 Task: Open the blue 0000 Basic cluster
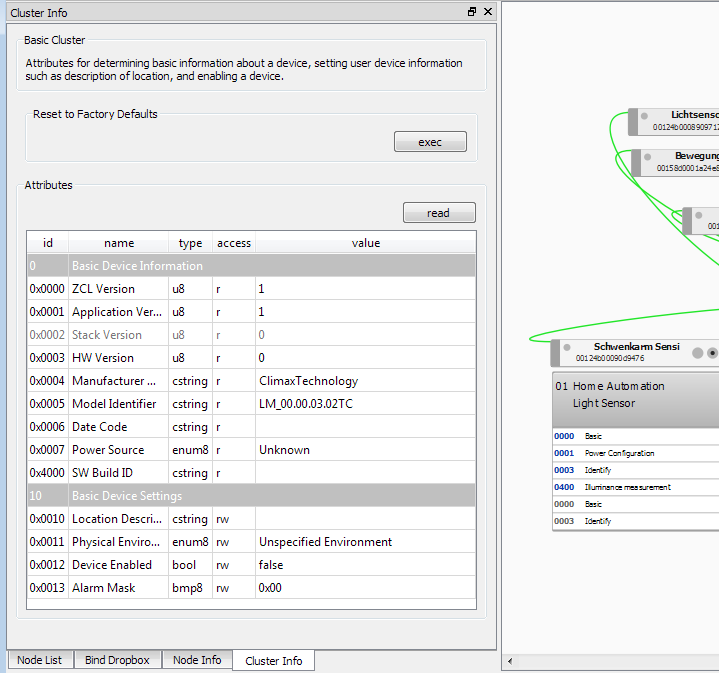tap(636, 436)
